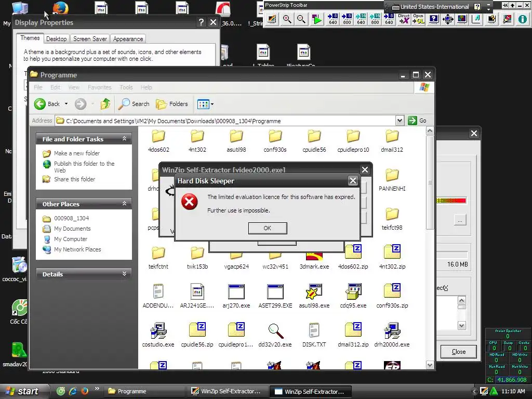Open the Back button history dropdown arrow
Screen dimensions: 532x399
(66, 104)
